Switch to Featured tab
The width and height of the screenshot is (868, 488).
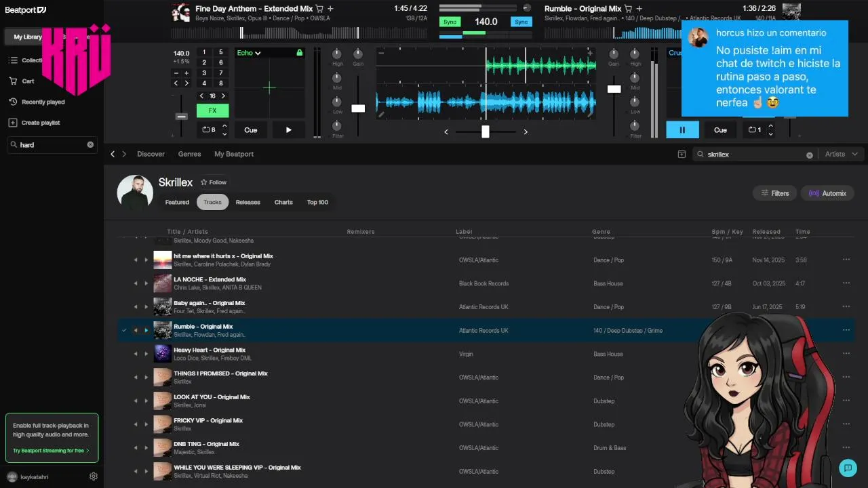click(177, 202)
